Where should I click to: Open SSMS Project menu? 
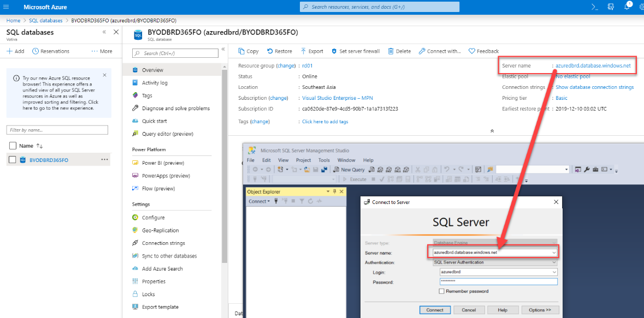[x=304, y=160]
